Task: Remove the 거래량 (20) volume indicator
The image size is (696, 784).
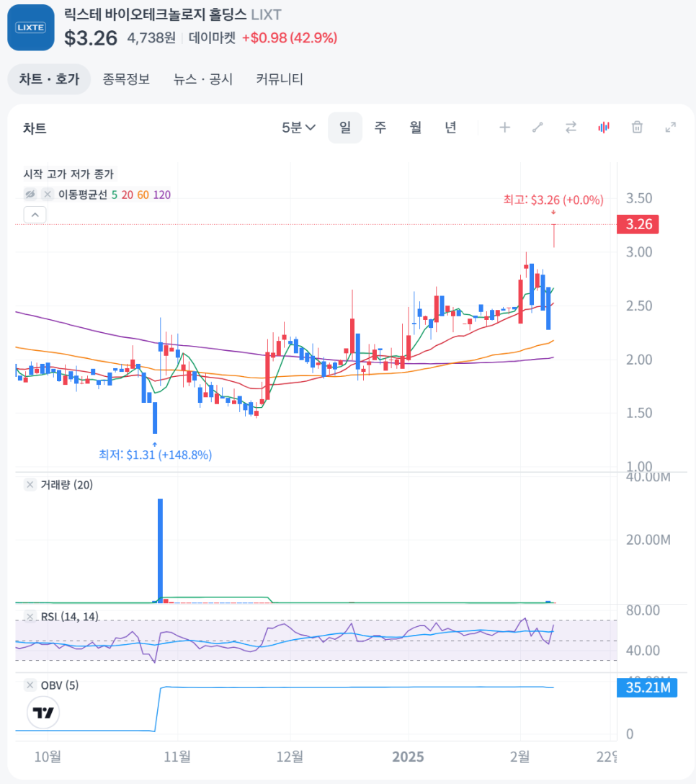Action: point(30,484)
